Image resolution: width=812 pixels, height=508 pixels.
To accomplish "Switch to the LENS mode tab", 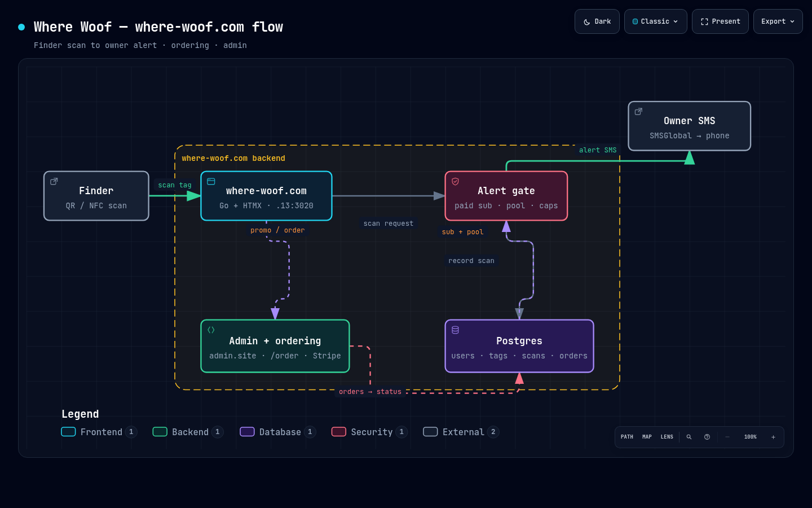I will pyautogui.click(x=667, y=437).
